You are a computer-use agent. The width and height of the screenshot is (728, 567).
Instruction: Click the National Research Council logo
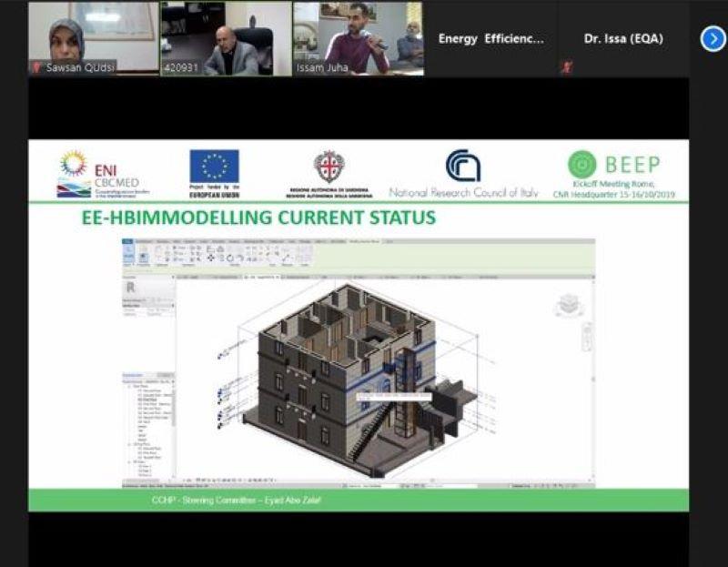pyautogui.click(x=463, y=167)
